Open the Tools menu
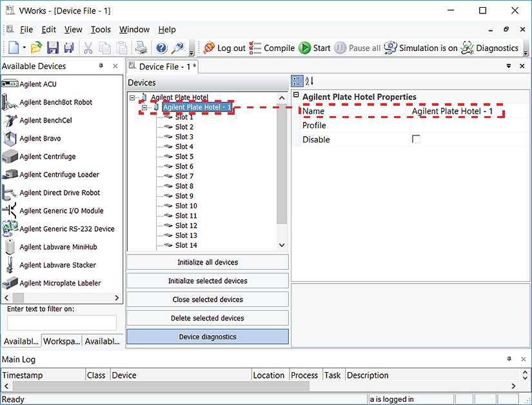 click(x=101, y=30)
